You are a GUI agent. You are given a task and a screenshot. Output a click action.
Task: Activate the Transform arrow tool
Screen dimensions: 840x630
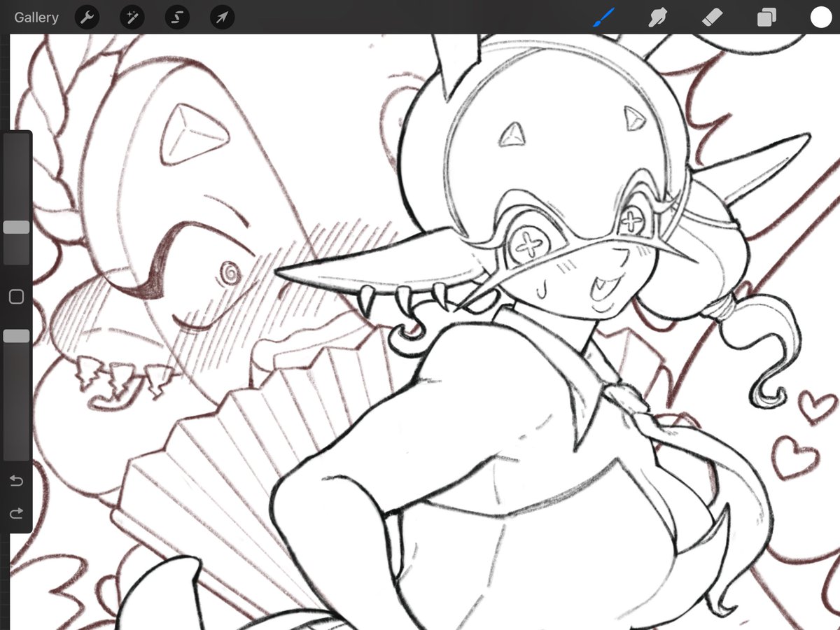223,17
